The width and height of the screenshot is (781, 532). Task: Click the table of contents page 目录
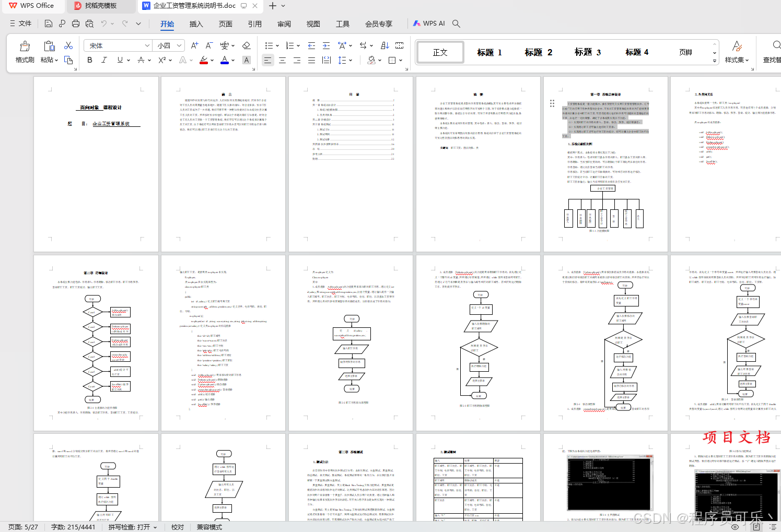point(351,164)
